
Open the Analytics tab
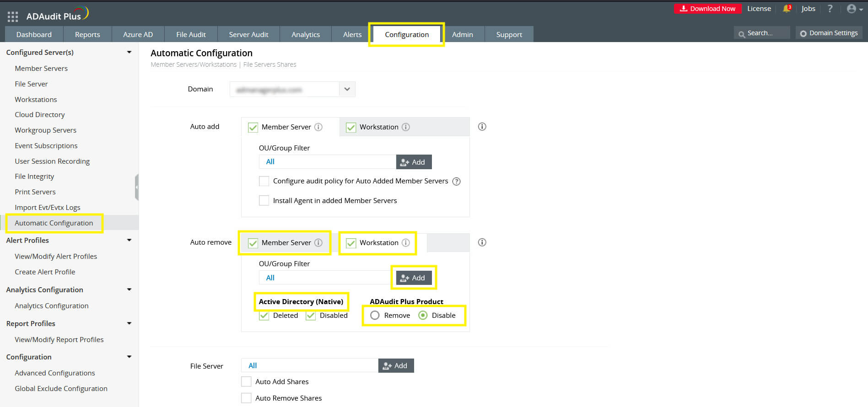pyautogui.click(x=305, y=35)
